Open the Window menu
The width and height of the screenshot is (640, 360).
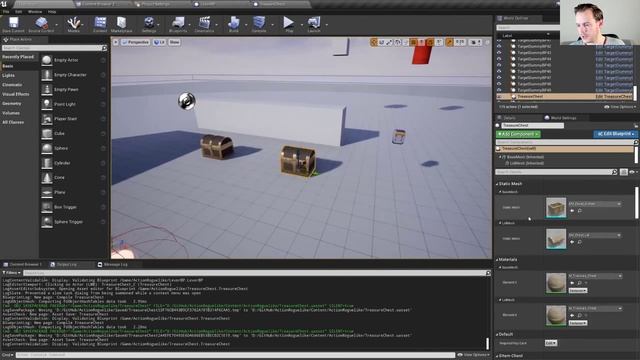click(35, 11)
